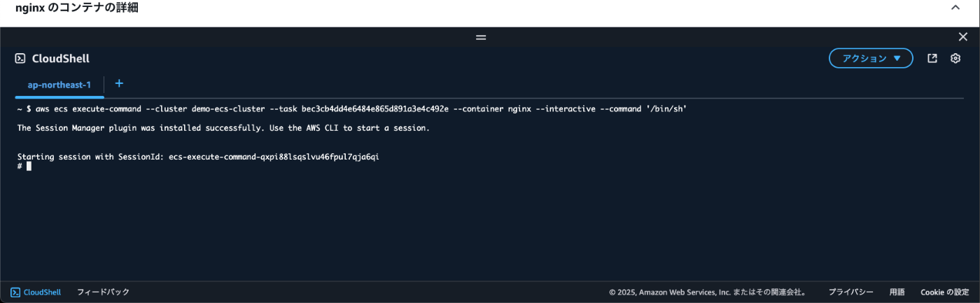The image size is (980, 303).
Task: Click the nginx のコンテナの詳細 heading
Action: pos(77,8)
